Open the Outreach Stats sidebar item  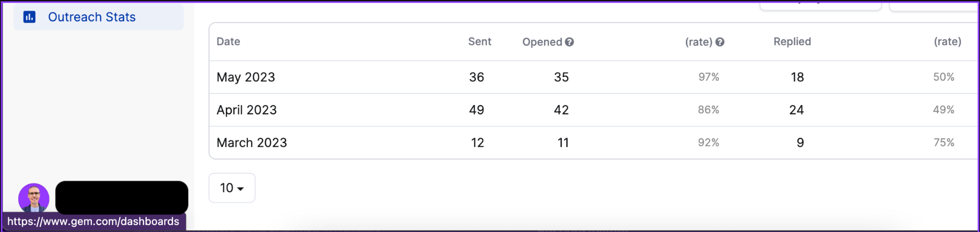(99, 17)
